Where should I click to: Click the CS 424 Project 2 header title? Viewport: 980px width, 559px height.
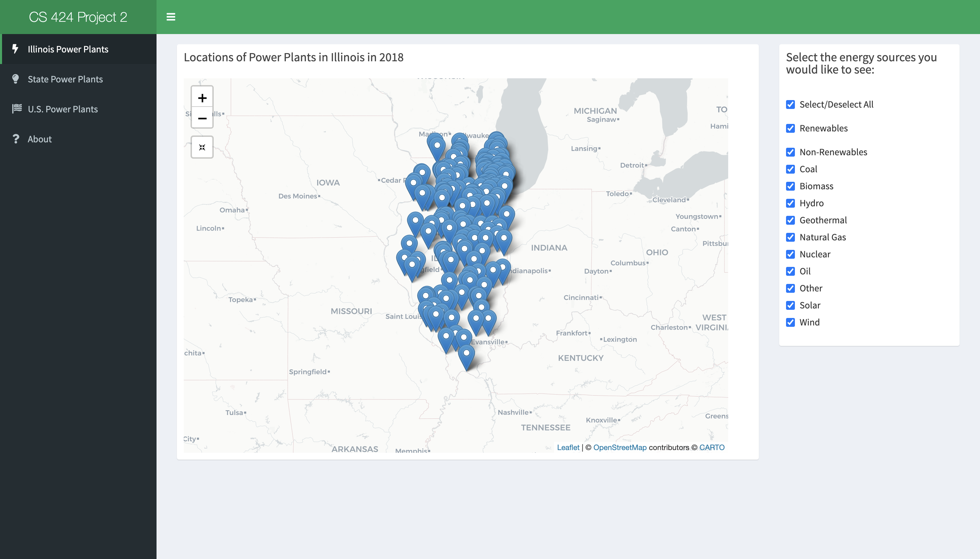(78, 17)
